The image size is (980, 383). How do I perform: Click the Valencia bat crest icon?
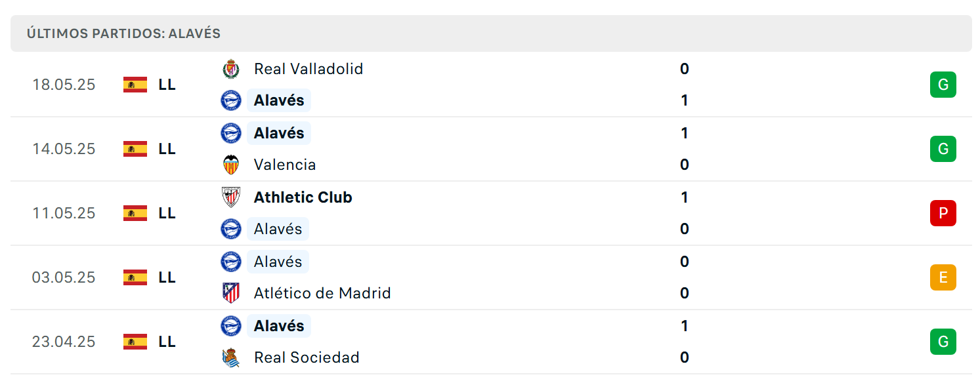tap(231, 165)
